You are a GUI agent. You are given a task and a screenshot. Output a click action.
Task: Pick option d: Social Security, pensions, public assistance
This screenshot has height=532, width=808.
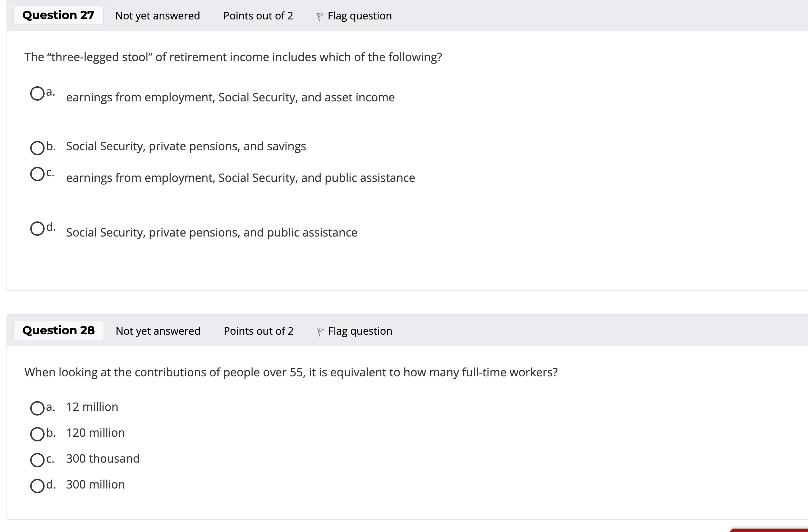click(x=37, y=229)
